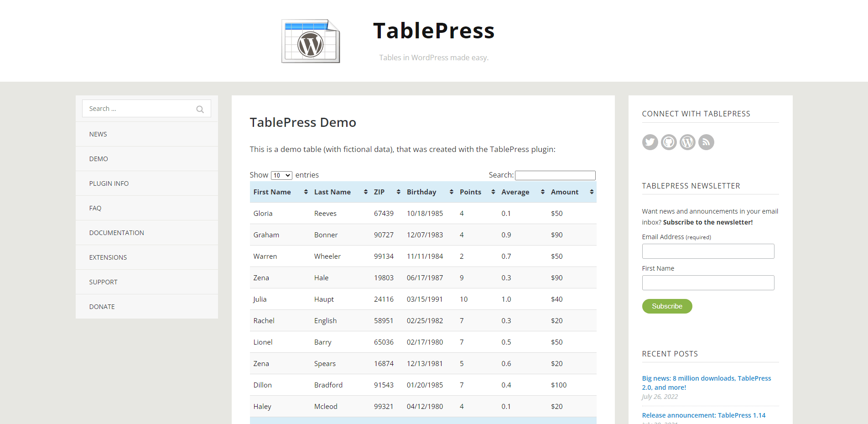Click the 'Mcleod' last name cell
This screenshot has width=868, height=424.
pos(340,407)
